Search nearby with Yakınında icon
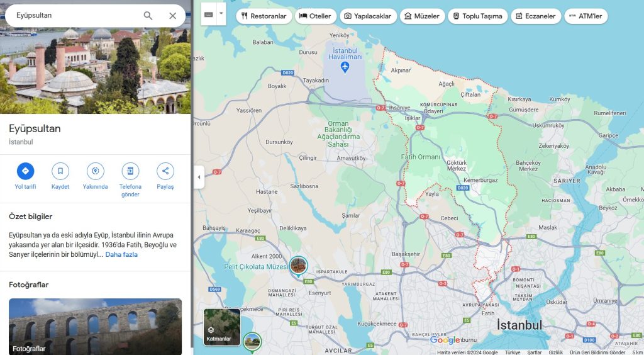The height and width of the screenshot is (355, 644). (96, 171)
